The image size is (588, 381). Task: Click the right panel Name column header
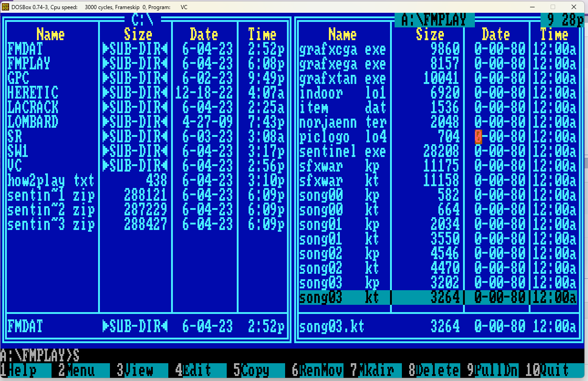(x=343, y=34)
